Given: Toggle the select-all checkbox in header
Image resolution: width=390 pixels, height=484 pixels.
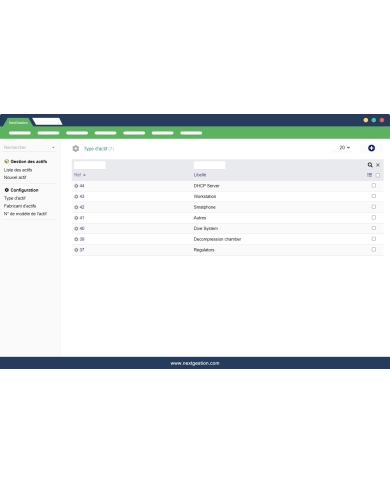Looking at the screenshot, I should [x=378, y=175].
